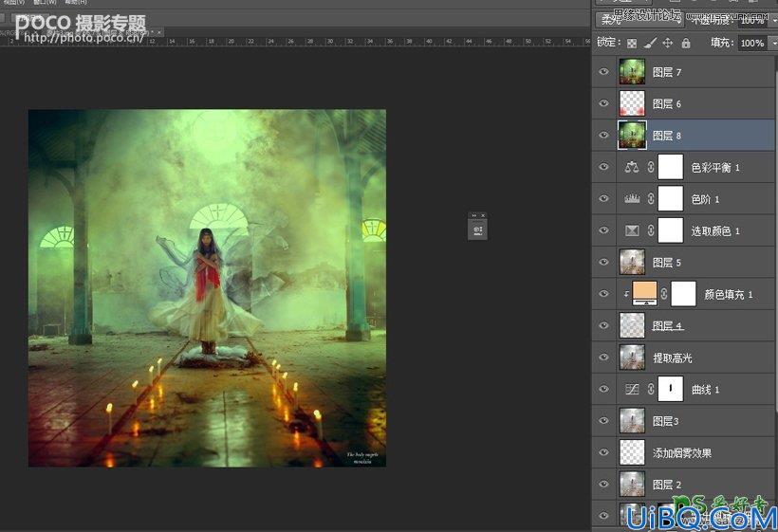Select the 图层 4 layer thumbnail

click(632, 326)
